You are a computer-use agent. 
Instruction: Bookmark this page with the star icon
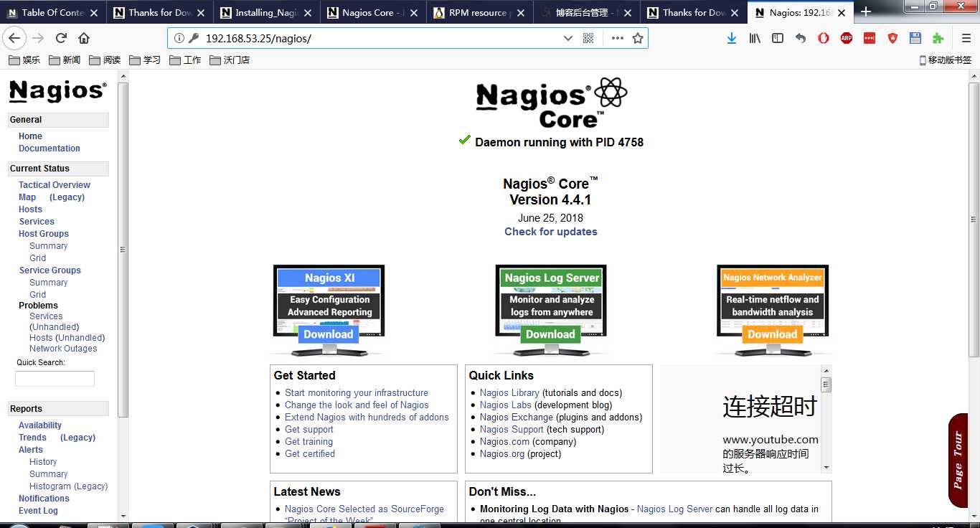tap(638, 38)
